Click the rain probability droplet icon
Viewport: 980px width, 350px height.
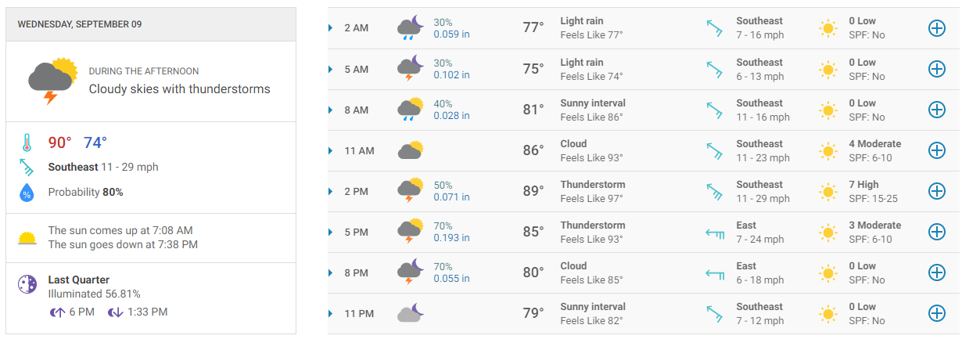tap(27, 192)
